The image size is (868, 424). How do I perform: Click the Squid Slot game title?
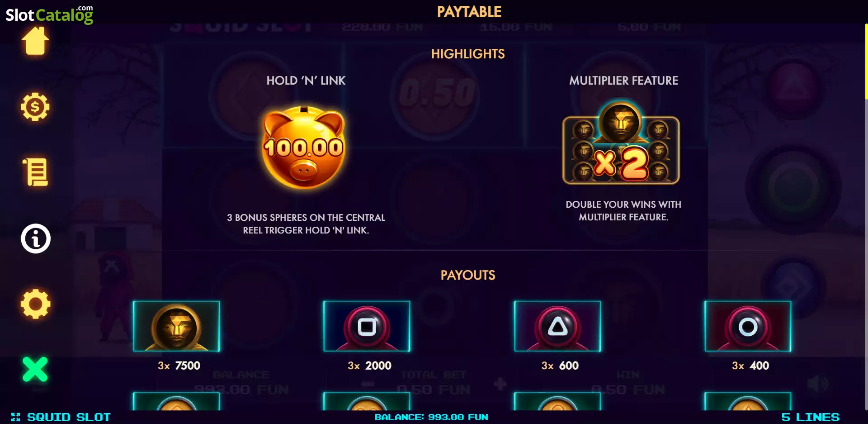(x=69, y=417)
